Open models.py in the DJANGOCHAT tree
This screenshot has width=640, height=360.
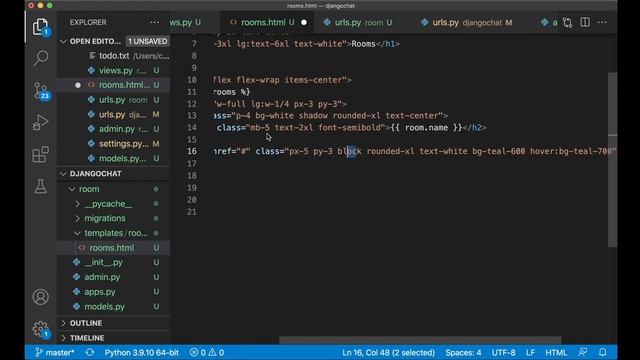[x=113, y=307]
